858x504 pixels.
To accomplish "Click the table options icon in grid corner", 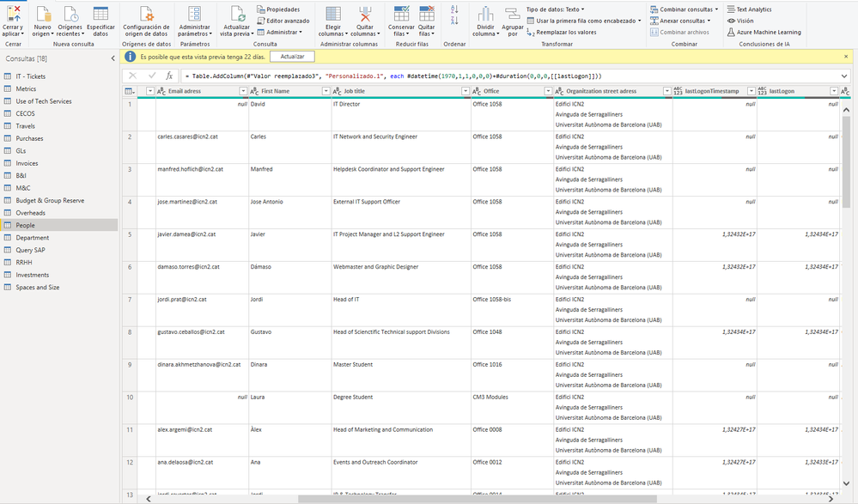I will point(130,91).
